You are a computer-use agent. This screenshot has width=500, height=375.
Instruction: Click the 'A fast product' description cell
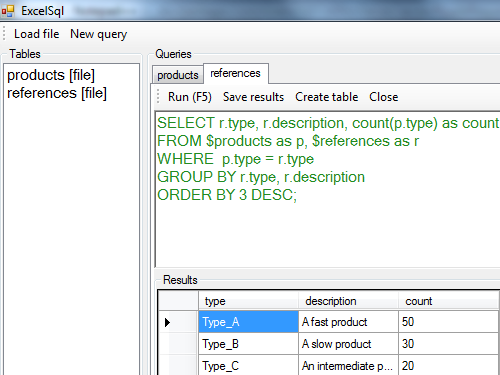coord(348,322)
